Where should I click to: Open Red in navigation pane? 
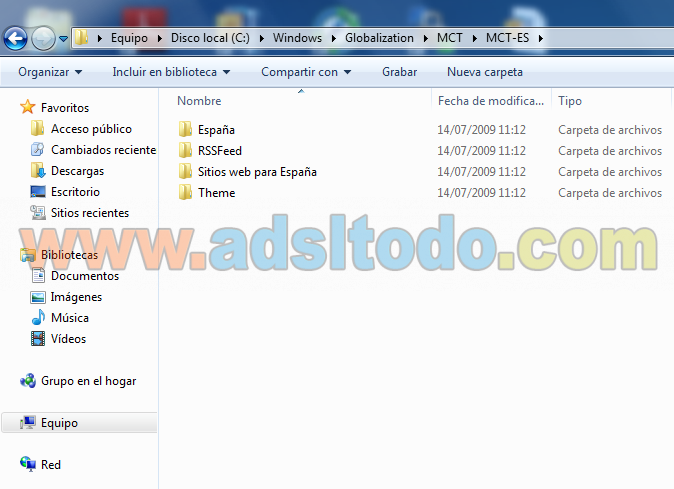click(x=51, y=465)
